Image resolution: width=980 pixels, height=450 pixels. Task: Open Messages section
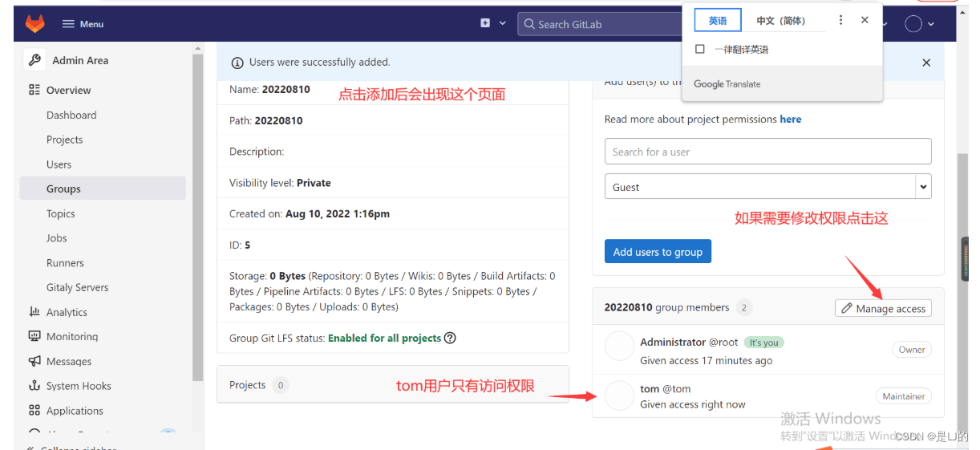click(69, 362)
